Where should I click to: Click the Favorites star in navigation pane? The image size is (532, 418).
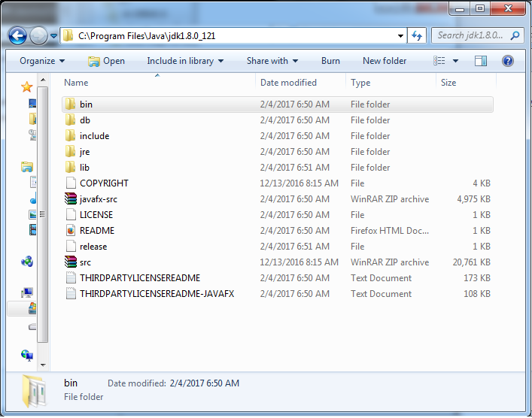point(27,86)
